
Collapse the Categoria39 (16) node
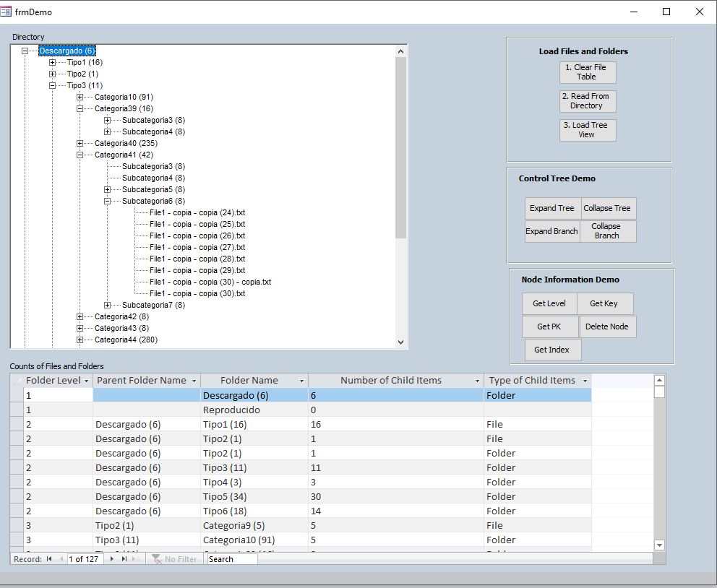80,109
